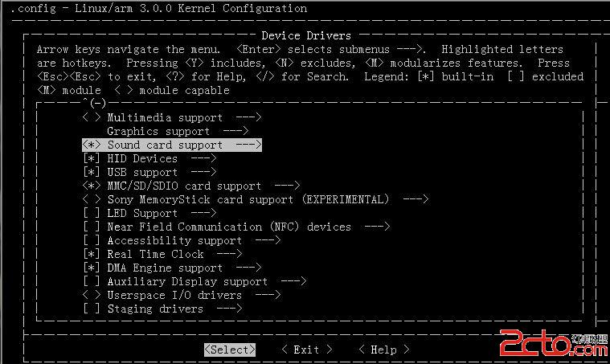Image resolution: width=610 pixels, height=364 pixels.
Task: Toggle Multimedia support module selector
Action: pyautogui.click(x=92, y=117)
